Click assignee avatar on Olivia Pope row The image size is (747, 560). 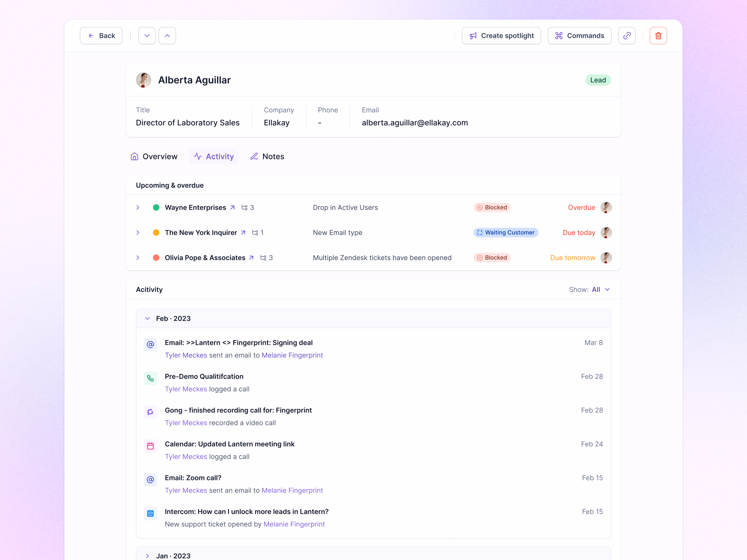click(x=606, y=258)
